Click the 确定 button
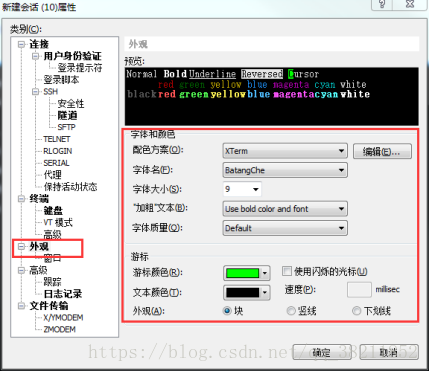Screen dimensions: 429x372 click(322, 352)
